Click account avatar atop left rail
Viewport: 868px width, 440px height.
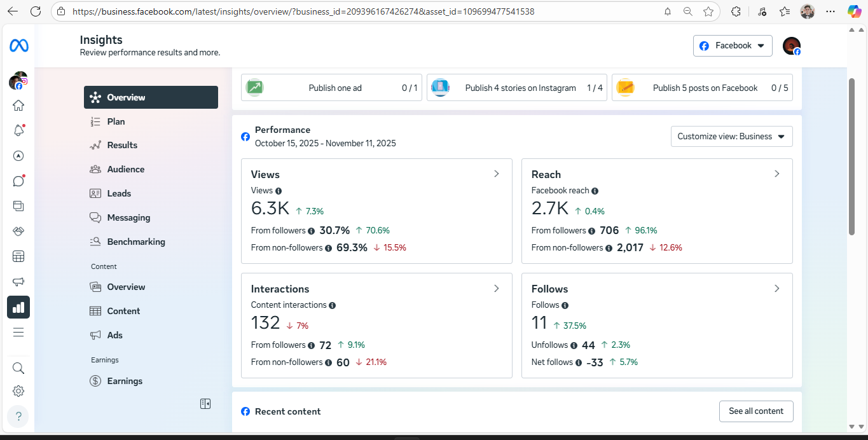(18, 81)
